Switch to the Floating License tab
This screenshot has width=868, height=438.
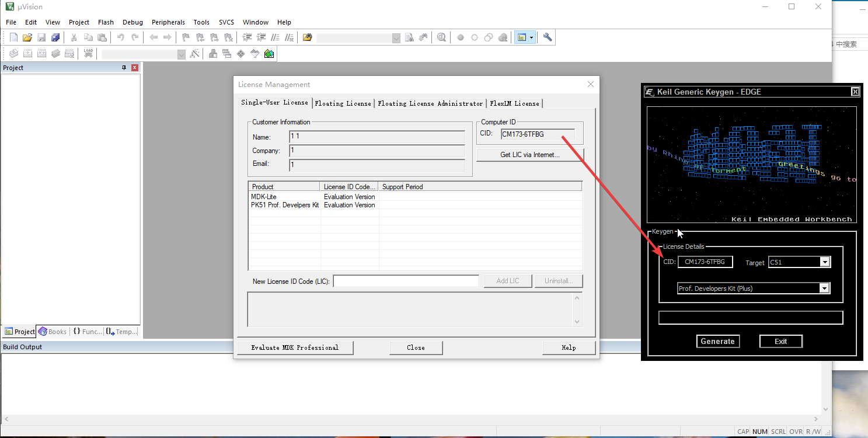click(343, 103)
